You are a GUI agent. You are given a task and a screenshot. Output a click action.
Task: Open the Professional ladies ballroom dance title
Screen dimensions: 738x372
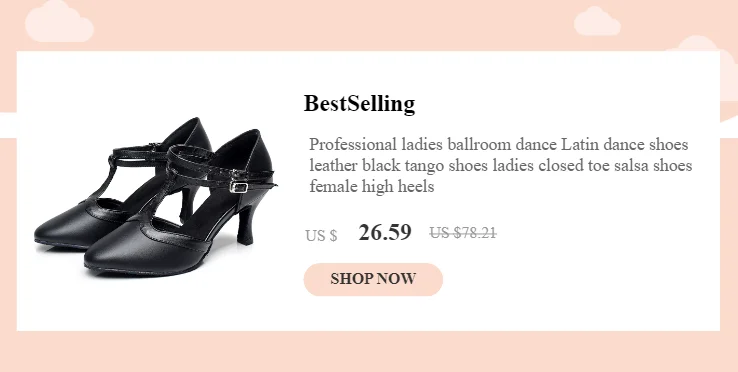click(x=500, y=165)
